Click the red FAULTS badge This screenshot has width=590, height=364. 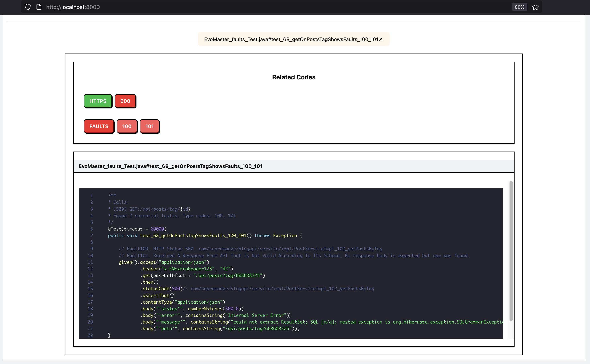(x=99, y=126)
